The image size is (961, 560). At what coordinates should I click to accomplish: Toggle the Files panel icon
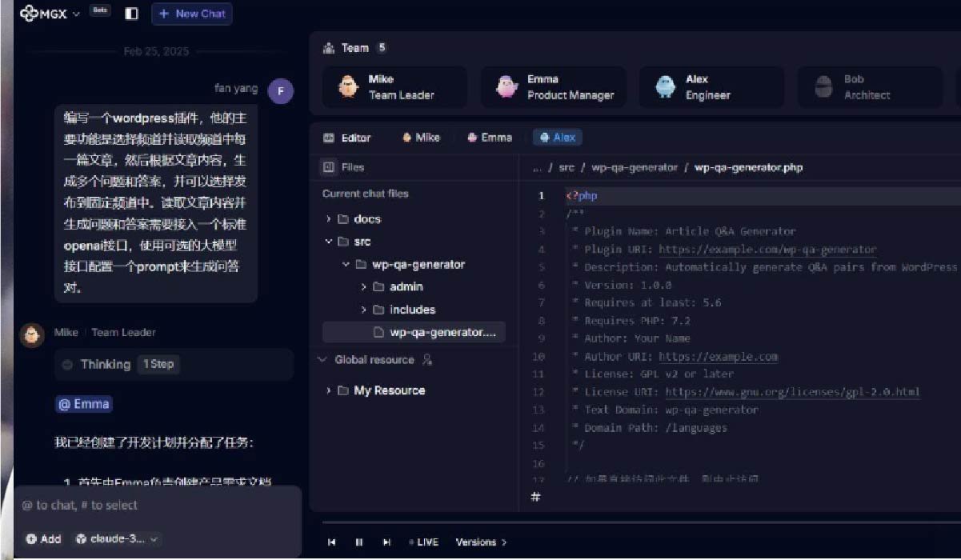328,167
